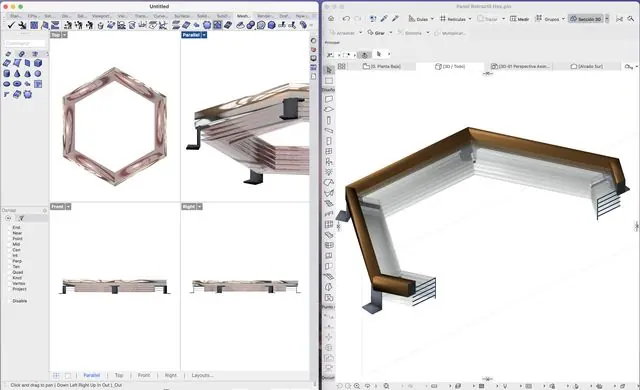Viewport: 640px width, 390px height.
Task: Open the Top viewport title dropdown
Action: tap(64, 35)
